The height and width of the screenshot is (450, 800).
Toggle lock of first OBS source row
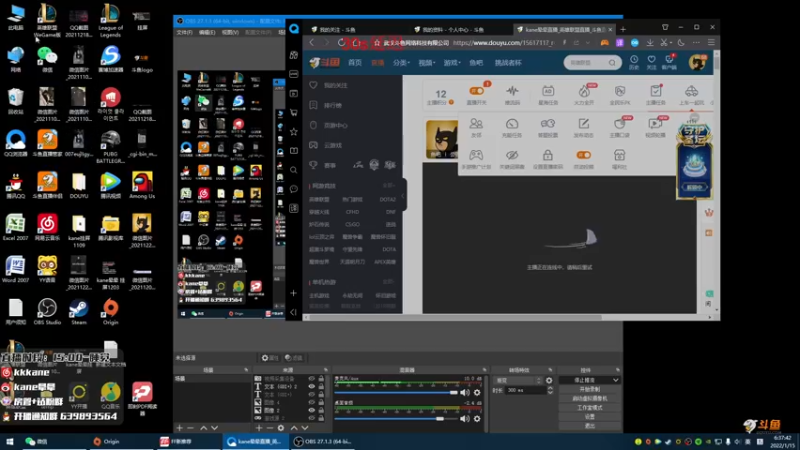(321, 379)
